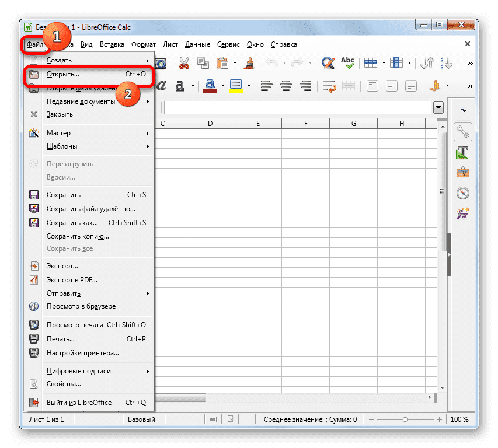Open Find and Replace via the magnifier icon
Image resolution: width=498 pixels, height=448 pixels.
[328, 62]
